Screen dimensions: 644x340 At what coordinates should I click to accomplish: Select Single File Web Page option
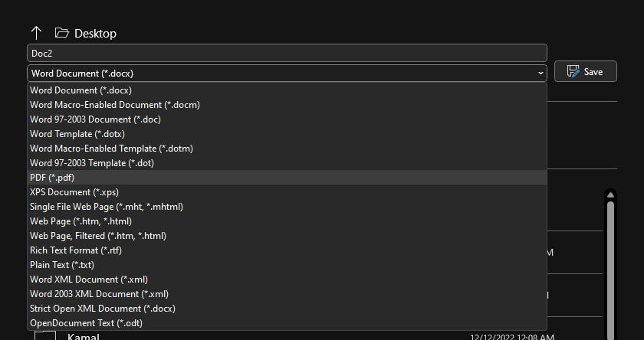(x=287, y=207)
